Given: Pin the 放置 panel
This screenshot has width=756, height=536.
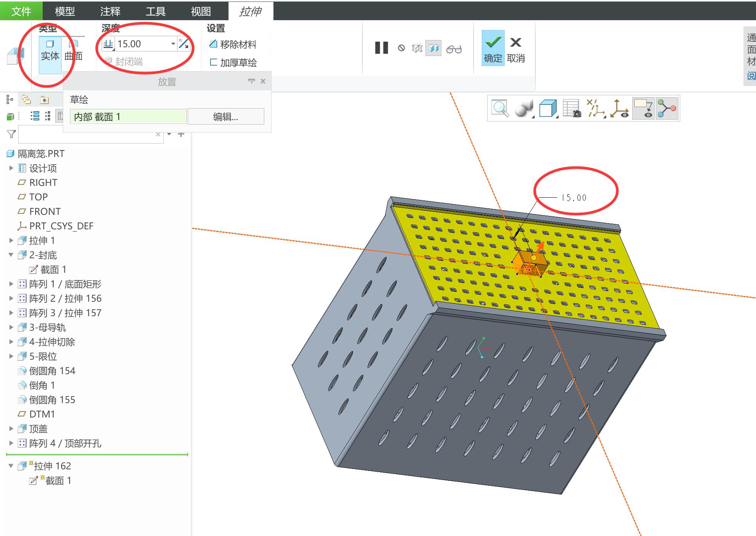Looking at the screenshot, I should pyautogui.click(x=251, y=81).
